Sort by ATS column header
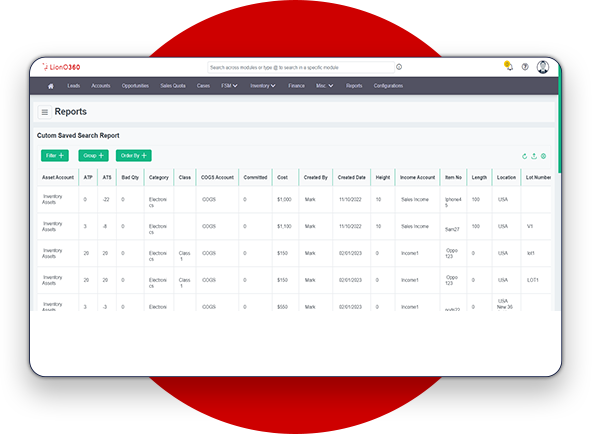Viewport: 592px width, 434px height. tap(107, 177)
